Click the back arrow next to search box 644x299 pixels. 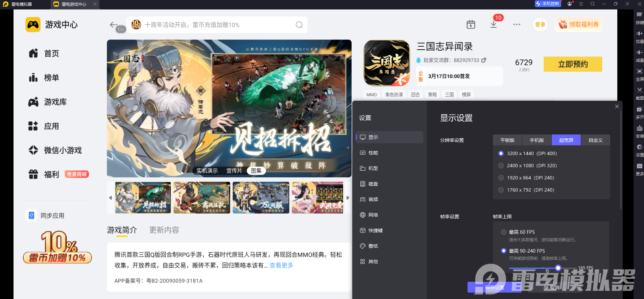click(113, 25)
